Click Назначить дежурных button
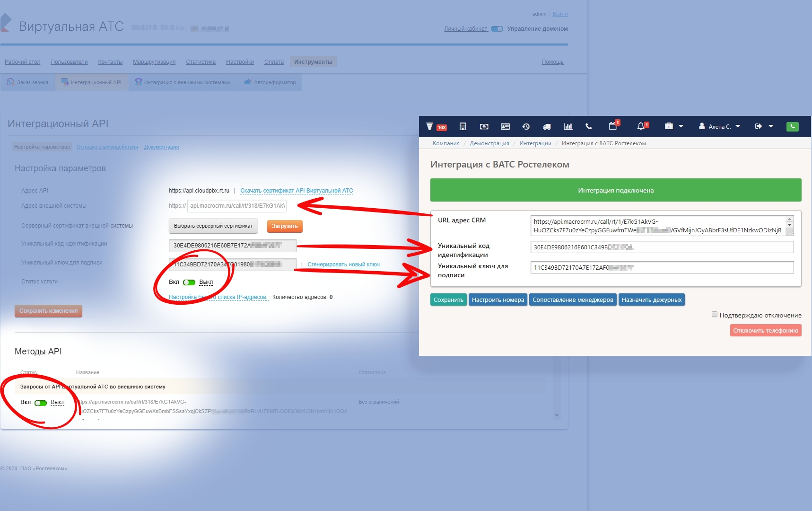The width and height of the screenshot is (812, 511). (652, 300)
